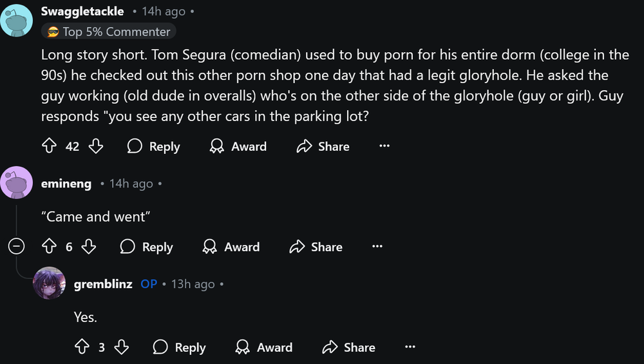The width and height of the screenshot is (644, 364).
Task: Open more options on gremblinz's reply
Action: [410, 347]
